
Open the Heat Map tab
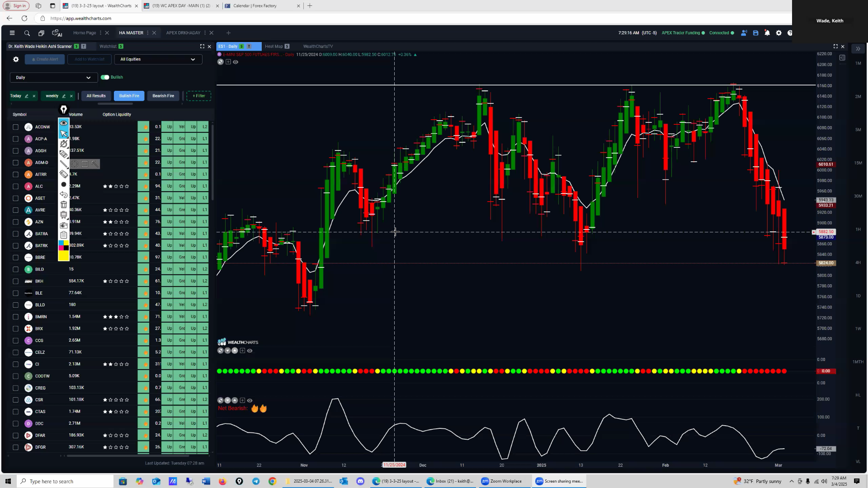[x=274, y=46]
